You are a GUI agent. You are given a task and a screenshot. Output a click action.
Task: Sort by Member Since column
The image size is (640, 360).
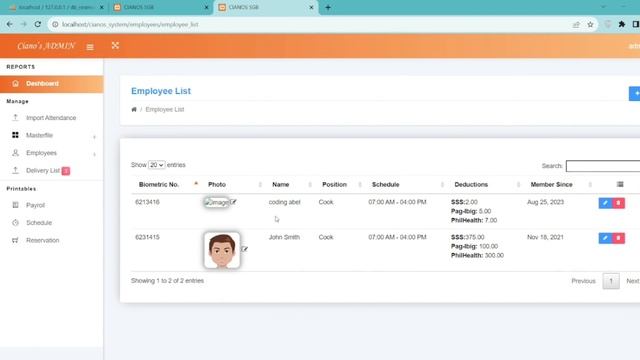pos(559,184)
